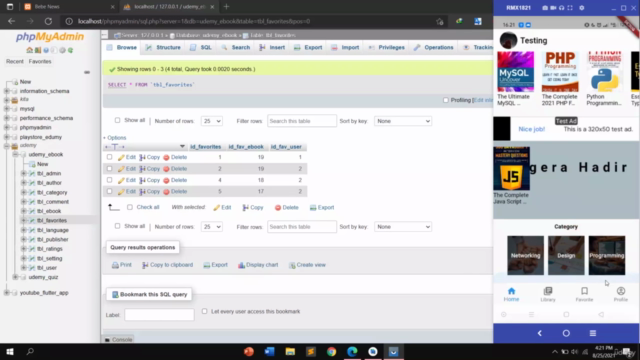The height and width of the screenshot is (360, 640).
Task: Click the phone mirror circle home button
Action: (566, 333)
